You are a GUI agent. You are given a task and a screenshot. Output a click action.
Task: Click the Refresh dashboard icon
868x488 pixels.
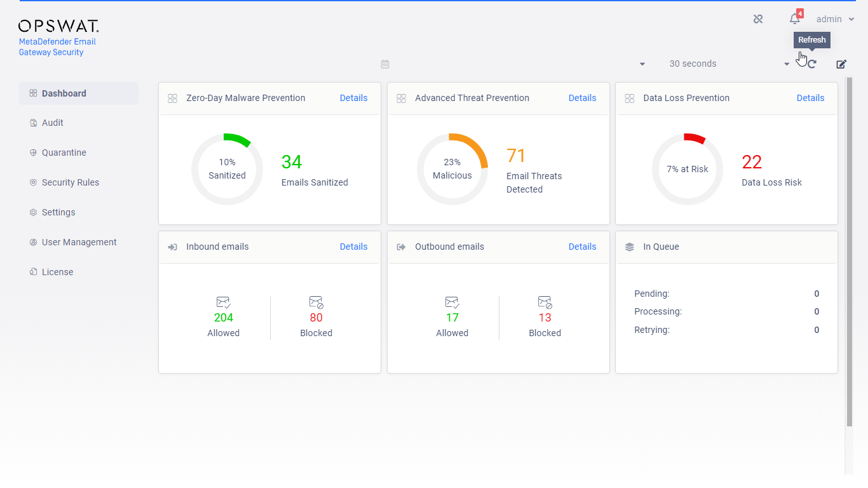pos(811,64)
